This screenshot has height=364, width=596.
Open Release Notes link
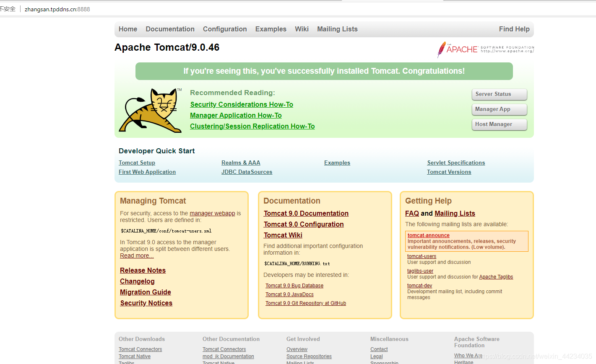coord(143,271)
